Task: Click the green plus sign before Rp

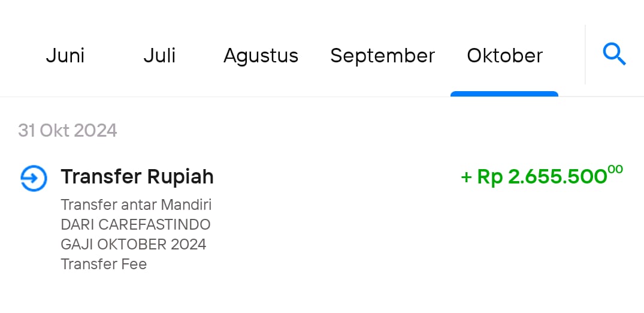Action: click(x=466, y=177)
